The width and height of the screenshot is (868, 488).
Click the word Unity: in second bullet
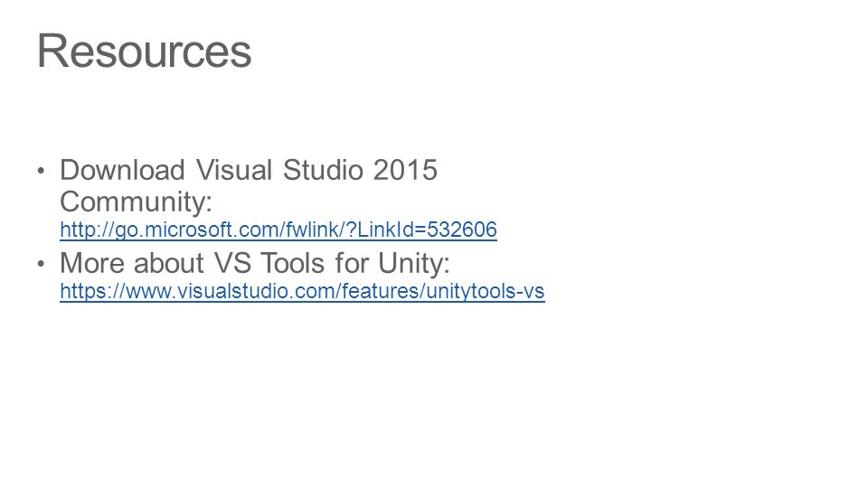pos(414,262)
